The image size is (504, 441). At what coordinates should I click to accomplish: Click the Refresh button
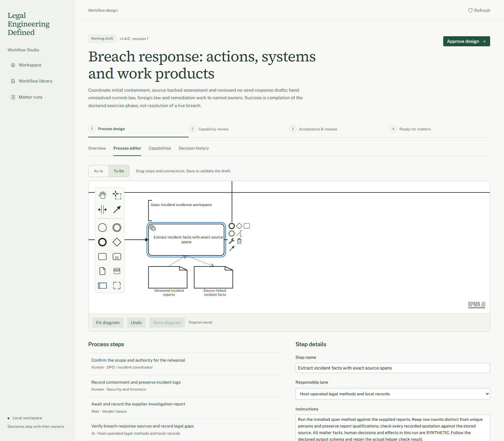point(479,10)
